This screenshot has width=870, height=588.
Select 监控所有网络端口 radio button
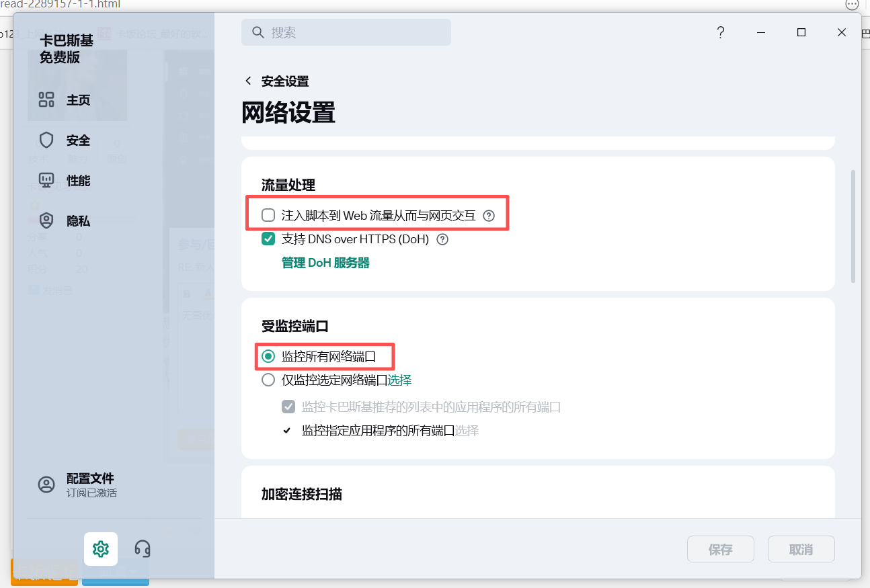tap(268, 356)
